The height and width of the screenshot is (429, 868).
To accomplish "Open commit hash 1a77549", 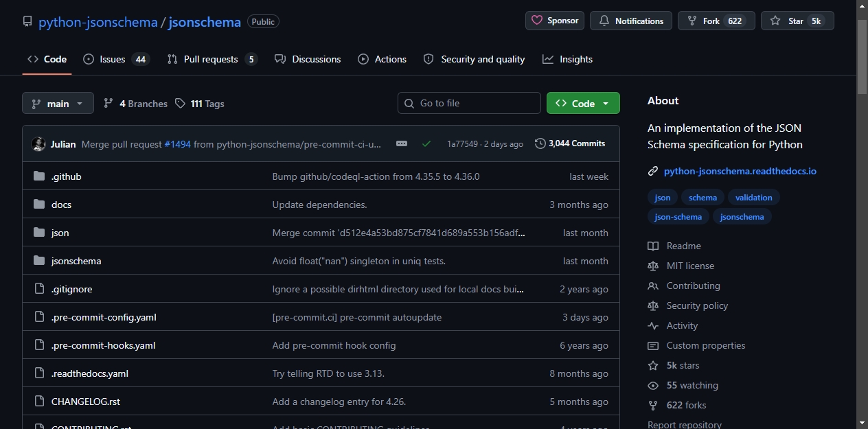I will (x=462, y=144).
